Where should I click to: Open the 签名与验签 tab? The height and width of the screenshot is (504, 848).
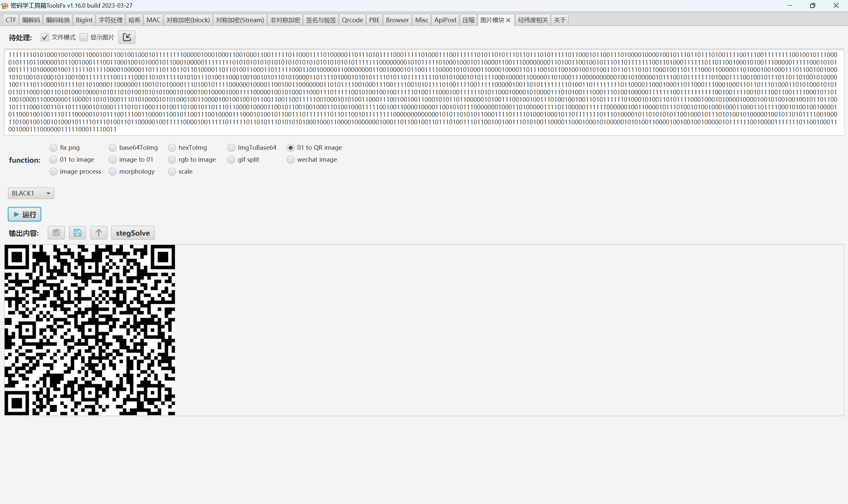tap(320, 20)
